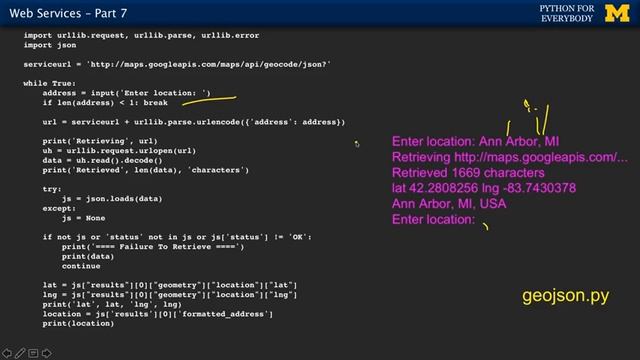This screenshot has width=640, height=360.
Task: Click the 'print(data)' line
Action: pos(88,257)
